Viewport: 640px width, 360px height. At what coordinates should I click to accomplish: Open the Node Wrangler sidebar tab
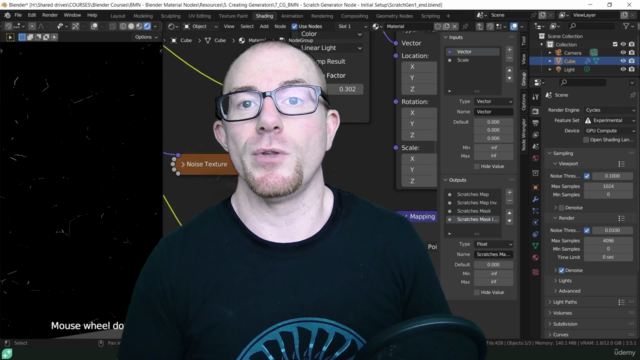[x=524, y=134]
